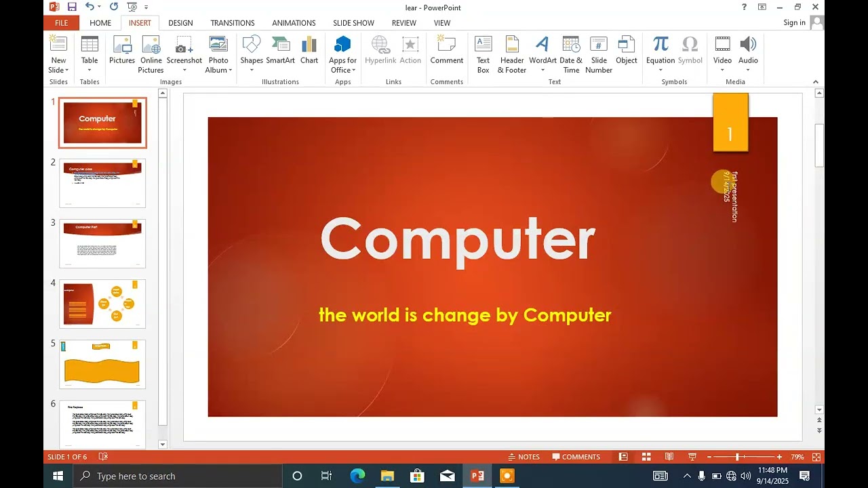Open the Shapes gallery dropdown

pyautogui.click(x=252, y=70)
